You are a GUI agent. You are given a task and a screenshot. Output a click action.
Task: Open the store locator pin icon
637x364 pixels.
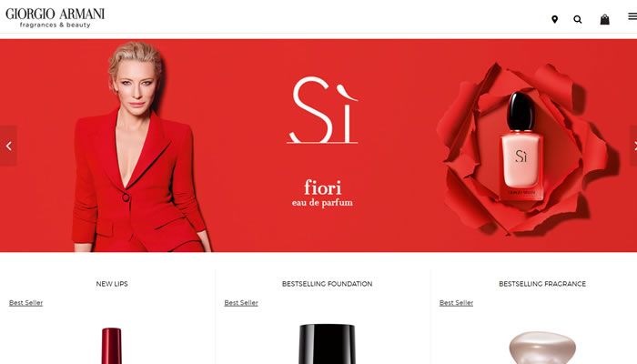pos(554,19)
